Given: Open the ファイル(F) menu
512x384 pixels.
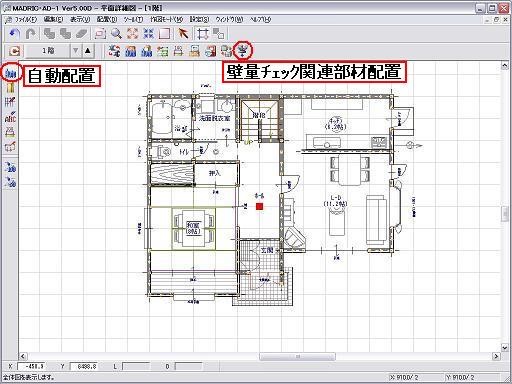Looking at the screenshot, I should point(24,19).
